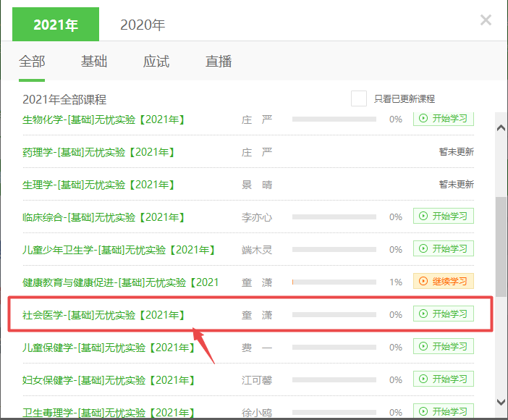Click 开始学习 for 临床综合 course
Image resolution: width=508 pixels, height=420 pixels.
443,216
